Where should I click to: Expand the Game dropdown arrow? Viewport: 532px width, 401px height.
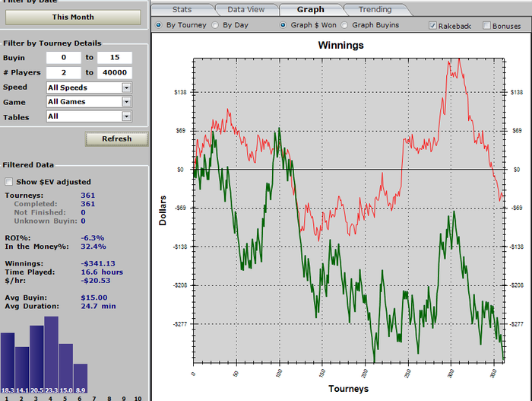127,102
